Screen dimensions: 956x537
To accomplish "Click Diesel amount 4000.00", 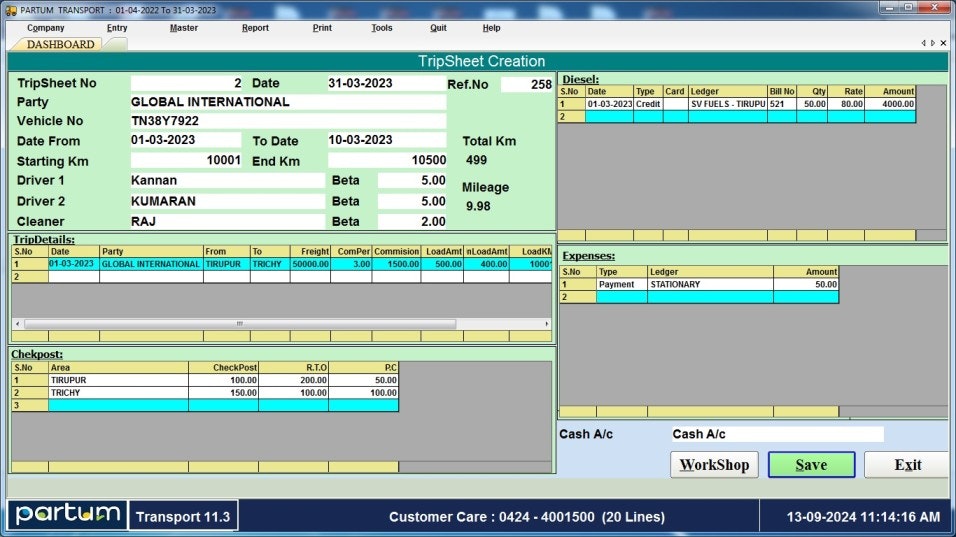I will 890,104.
